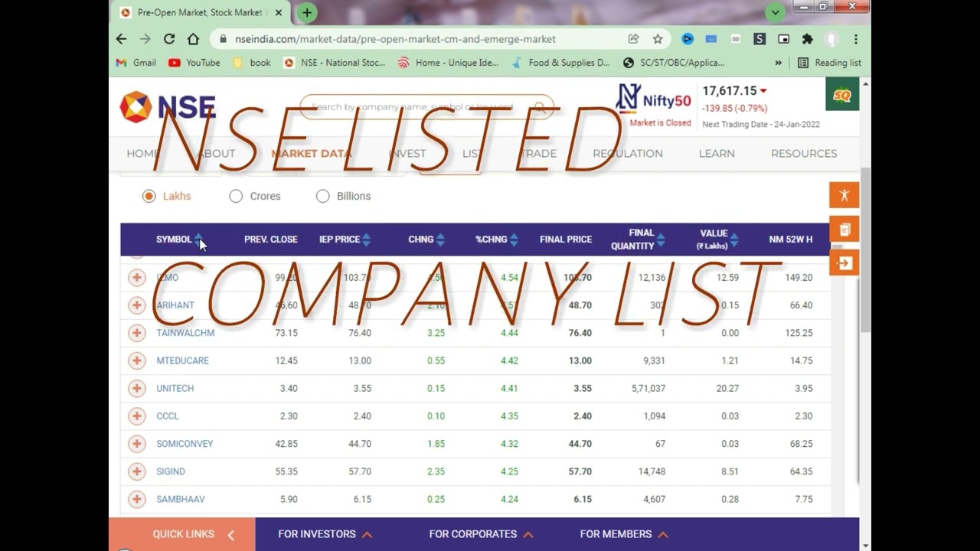Open HOME menu item
Viewport: 980px width, 551px height.
142,153
